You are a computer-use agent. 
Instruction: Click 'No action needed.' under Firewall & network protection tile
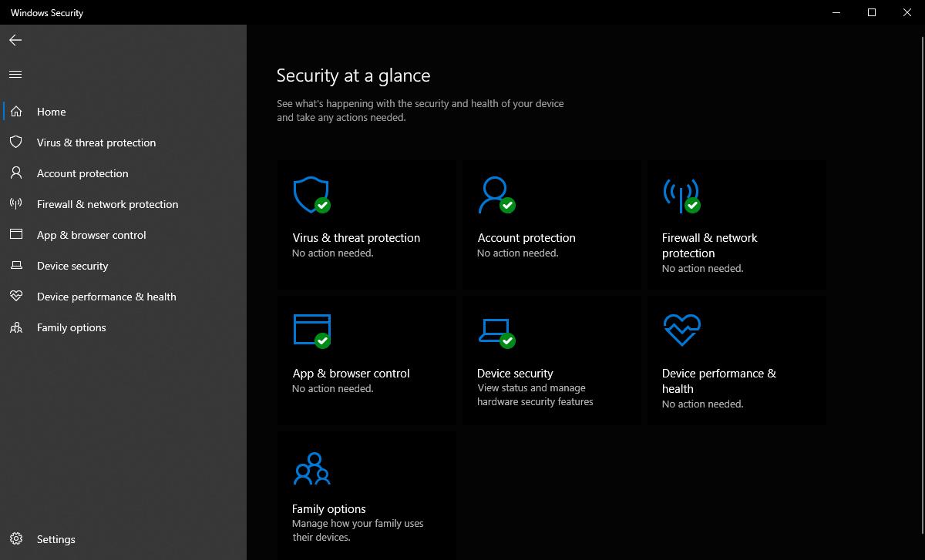pos(703,269)
